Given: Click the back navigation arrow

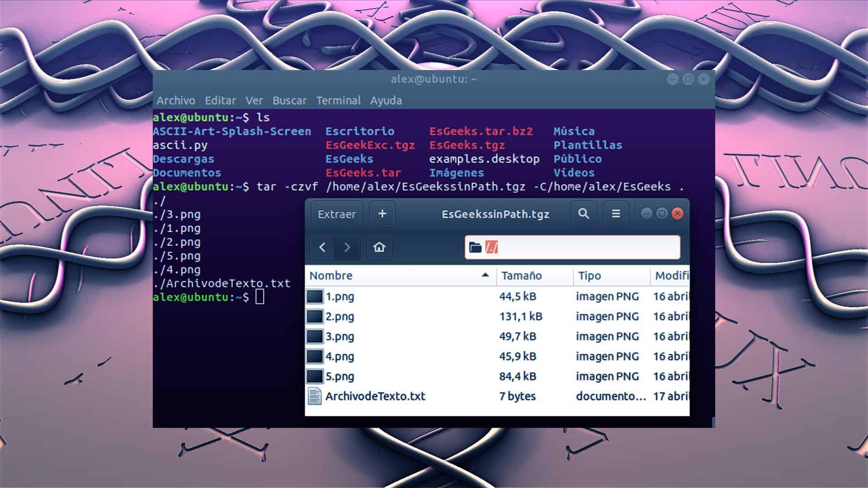Looking at the screenshot, I should [322, 247].
